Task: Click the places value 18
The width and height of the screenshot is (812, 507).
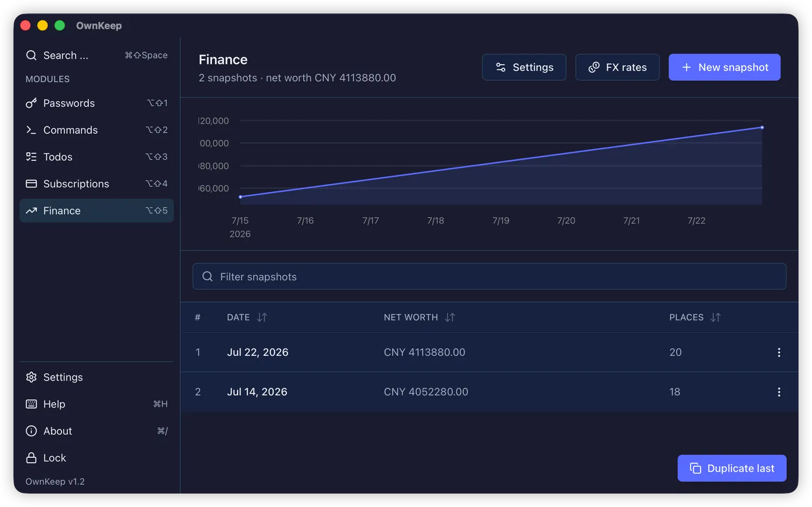Action: pos(675,392)
